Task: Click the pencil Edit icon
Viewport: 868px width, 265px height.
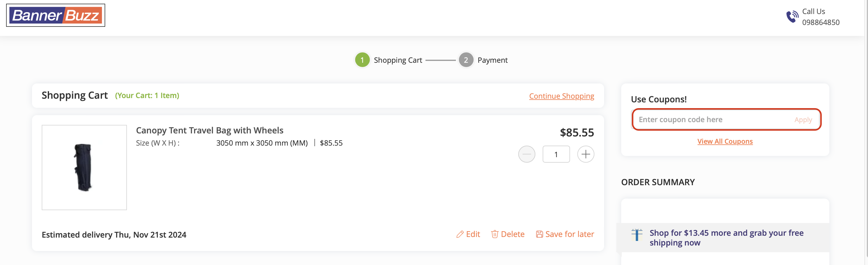Action: pyautogui.click(x=460, y=234)
